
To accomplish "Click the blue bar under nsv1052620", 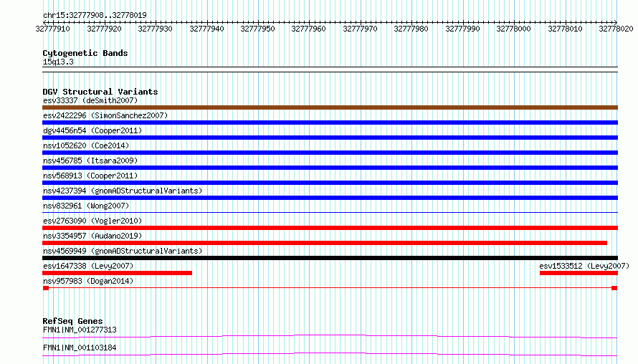I will pos(330,153).
